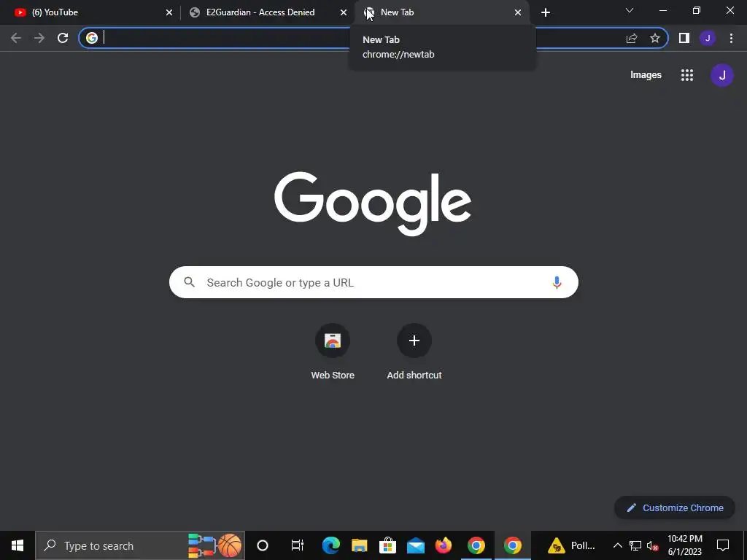The height and width of the screenshot is (560, 747).
Task: Open Cortana circle on taskbar
Action: (263, 545)
